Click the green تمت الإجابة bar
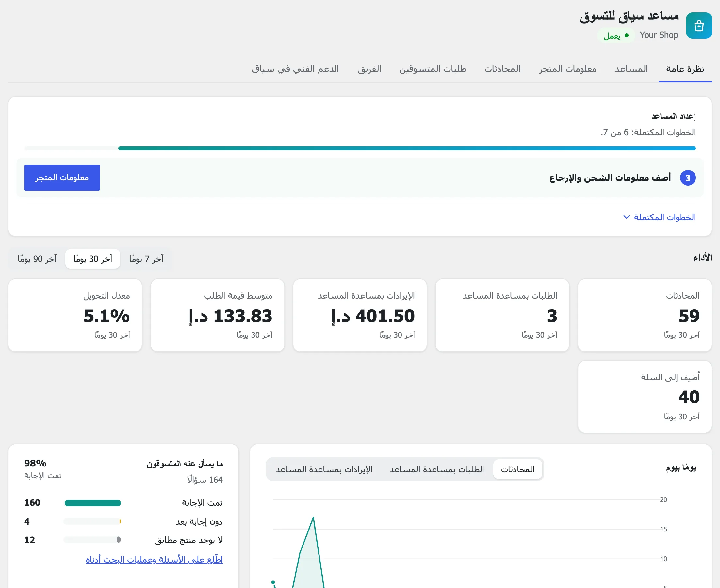720x588 pixels. point(92,503)
